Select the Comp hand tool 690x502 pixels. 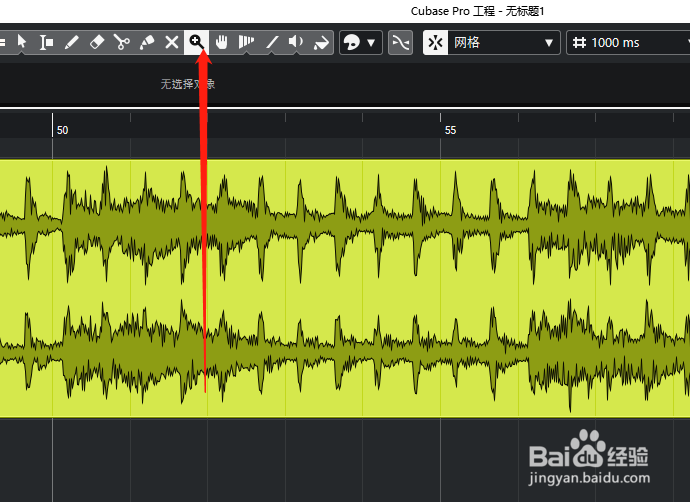[x=221, y=42]
